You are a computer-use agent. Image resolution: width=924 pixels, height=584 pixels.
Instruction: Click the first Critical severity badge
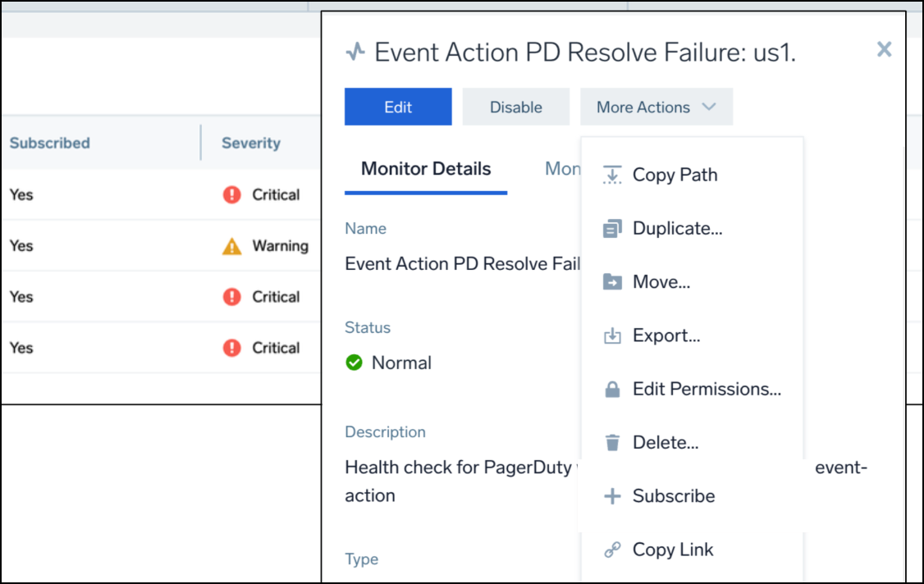(234, 194)
